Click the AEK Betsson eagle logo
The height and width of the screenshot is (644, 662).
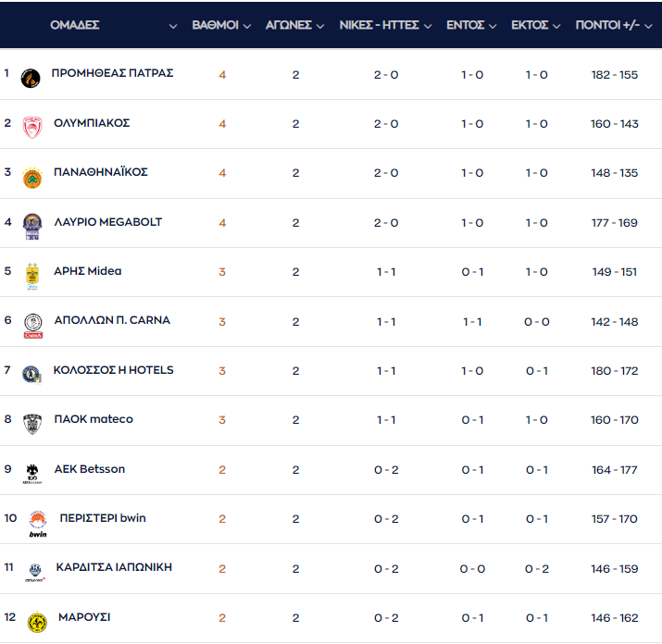click(x=32, y=474)
